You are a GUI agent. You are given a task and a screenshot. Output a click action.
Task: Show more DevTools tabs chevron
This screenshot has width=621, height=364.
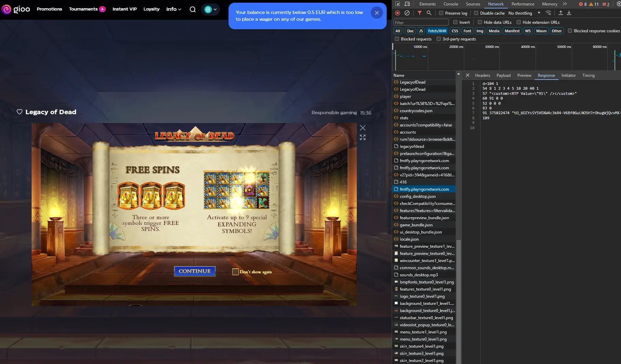pyautogui.click(x=565, y=4)
